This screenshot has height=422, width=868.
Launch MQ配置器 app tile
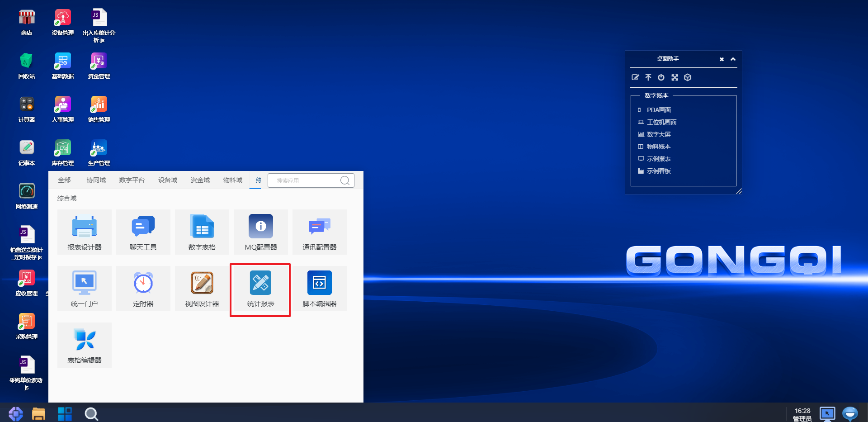coord(261,232)
